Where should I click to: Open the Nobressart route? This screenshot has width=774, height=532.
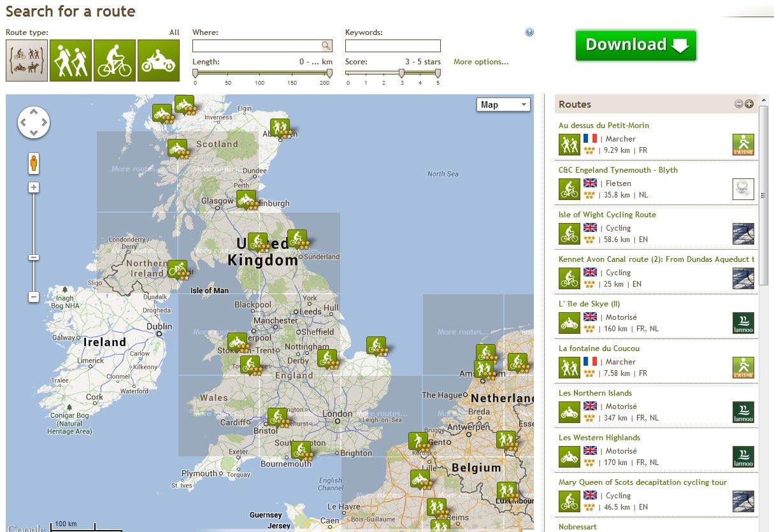tap(578, 527)
